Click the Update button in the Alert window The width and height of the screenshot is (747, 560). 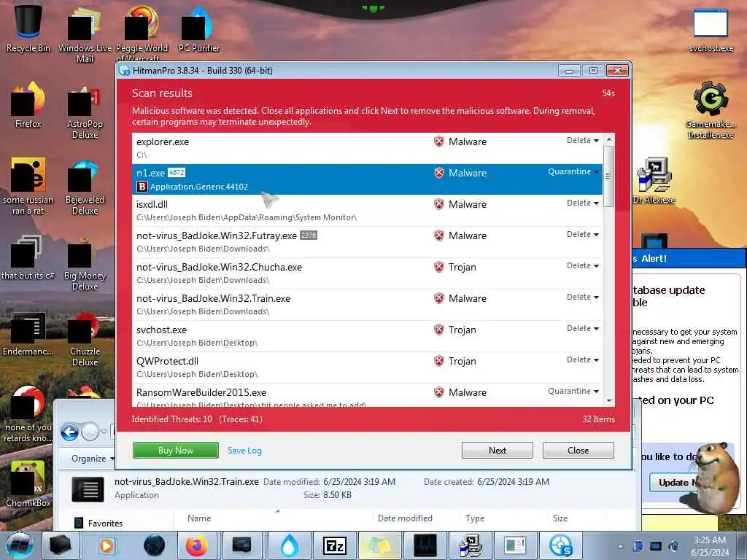click(x=673, y=483)
